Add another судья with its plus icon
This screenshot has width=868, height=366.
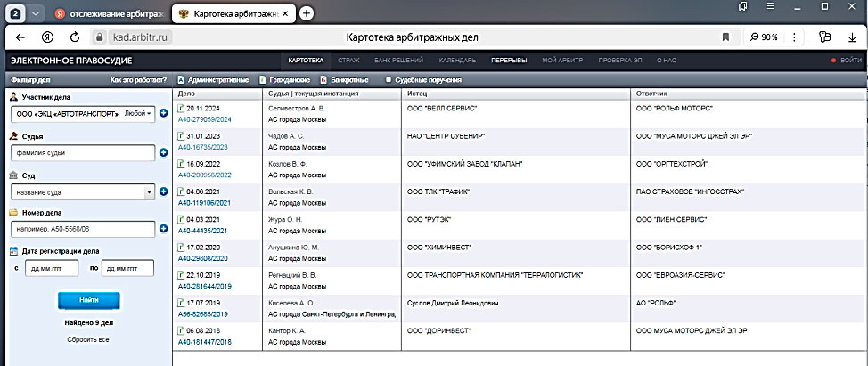pyautogui.click(x=163, y=152)
